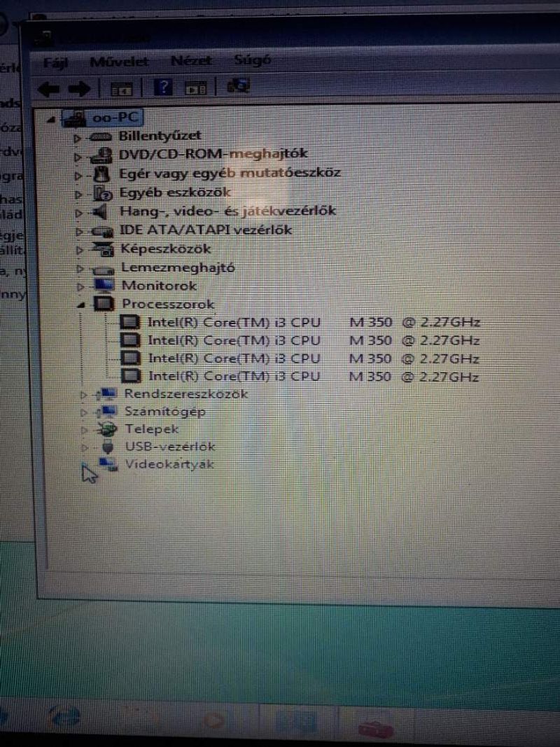Click the camera icon beside Képeszközök
Viewport: 560px width, 747px height.
click(x=104, y=249)
